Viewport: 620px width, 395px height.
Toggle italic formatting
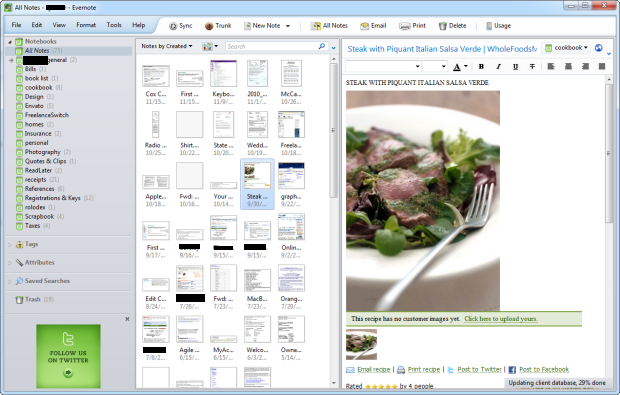coord(498,66)
